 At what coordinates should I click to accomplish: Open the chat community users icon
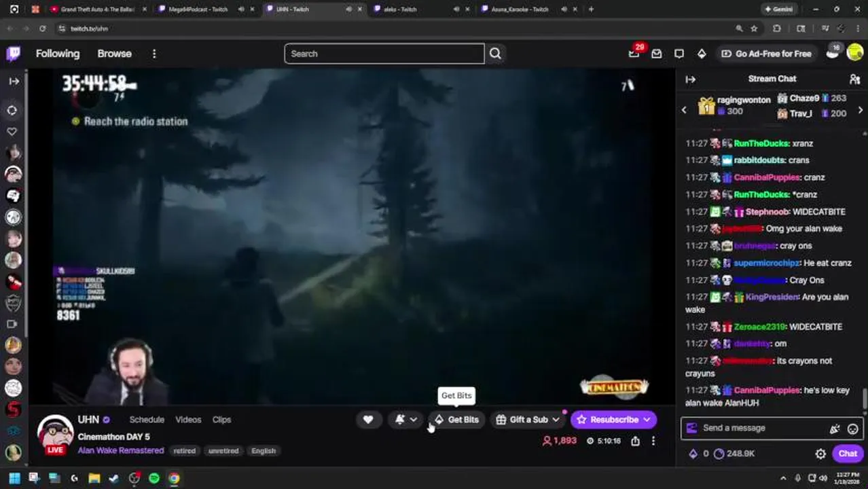(x=854, y=79)
